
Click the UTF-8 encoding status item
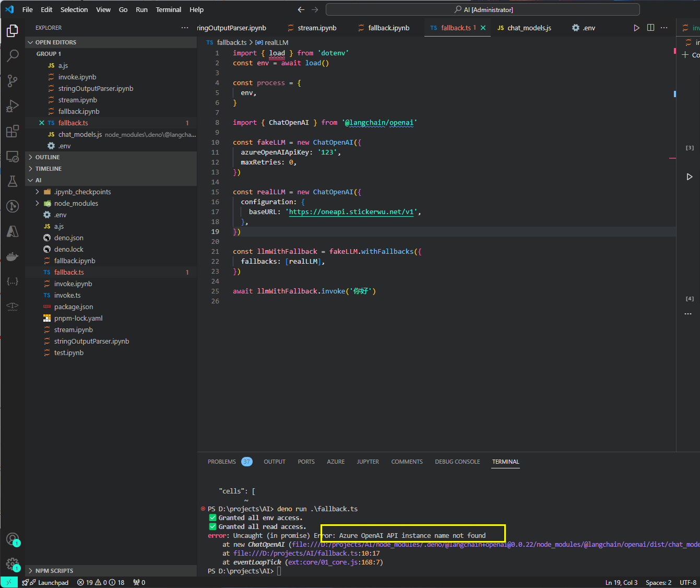point(688,582)
